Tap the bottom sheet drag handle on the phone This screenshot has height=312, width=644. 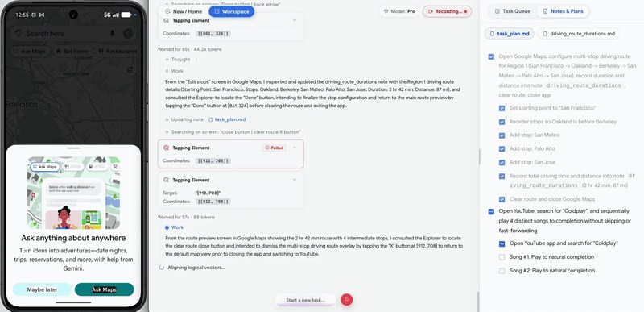coord(73,148)
